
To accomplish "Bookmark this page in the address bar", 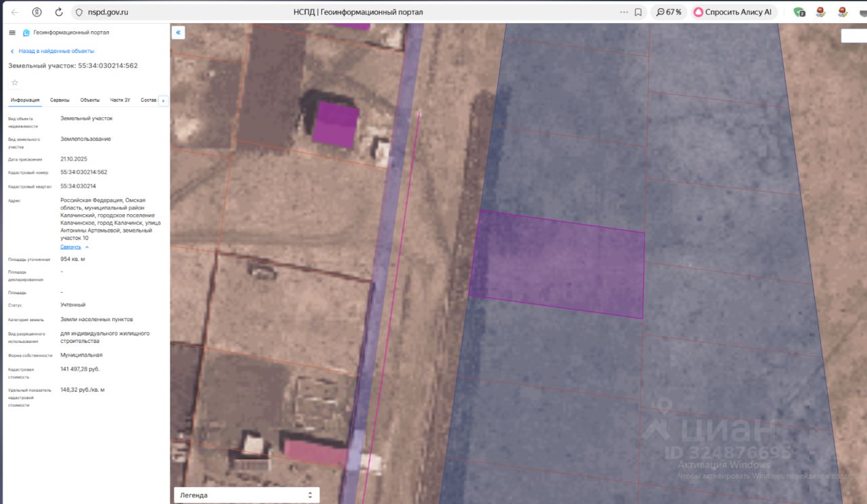I will pos(638,12).
